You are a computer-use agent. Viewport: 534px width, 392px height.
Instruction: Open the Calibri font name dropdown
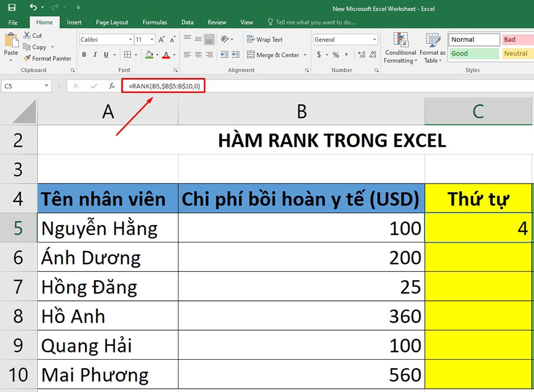click(x=105, y=39)
